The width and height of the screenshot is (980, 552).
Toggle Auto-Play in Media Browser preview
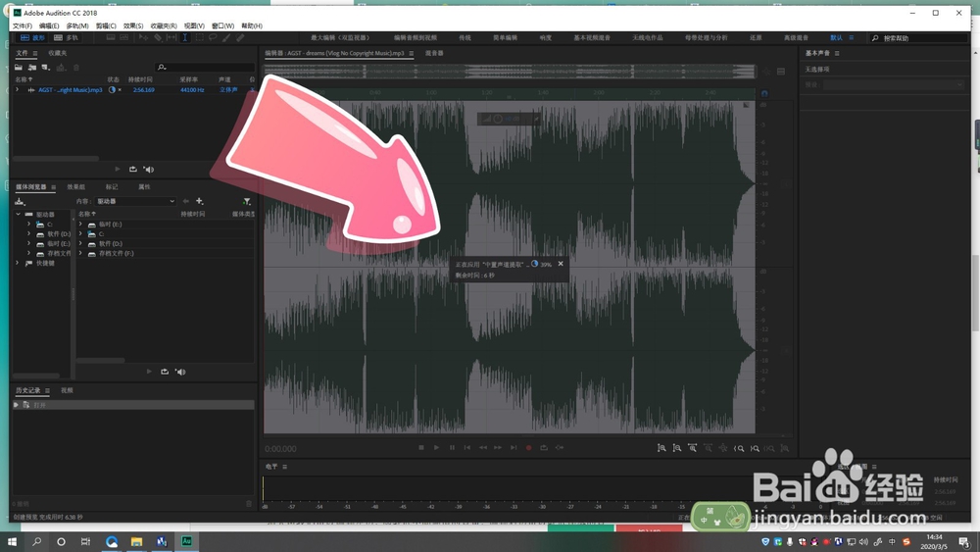tap(180, 372)
